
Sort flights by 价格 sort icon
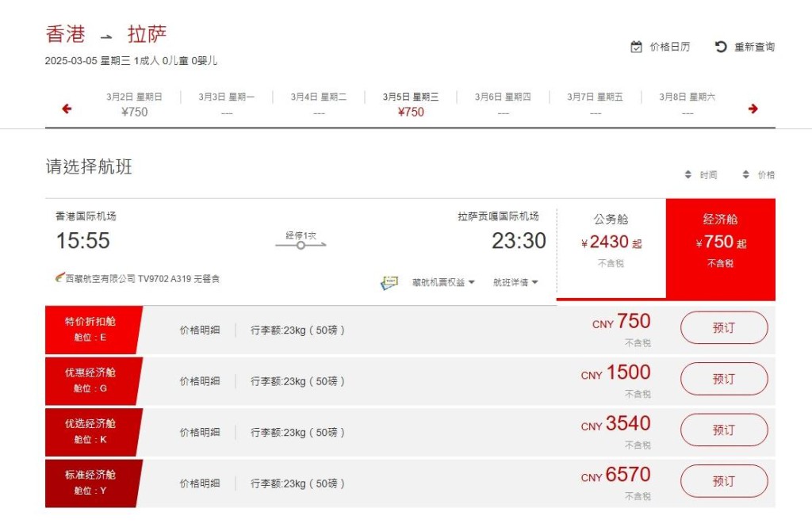click(745, 174)
